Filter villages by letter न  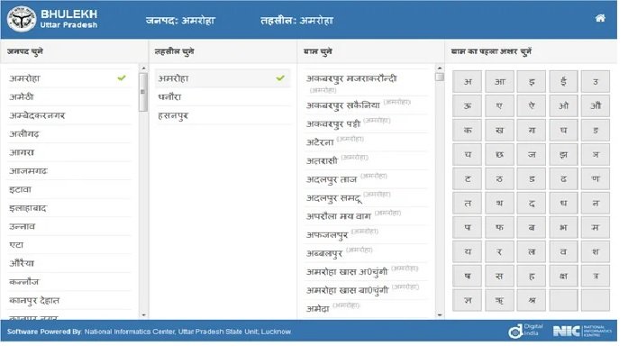tap(596, 203)
